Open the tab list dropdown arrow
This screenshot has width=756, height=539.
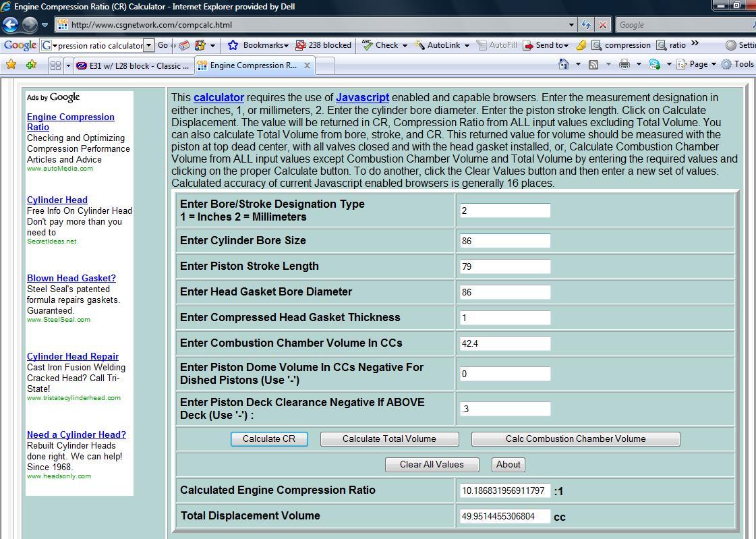69,65
